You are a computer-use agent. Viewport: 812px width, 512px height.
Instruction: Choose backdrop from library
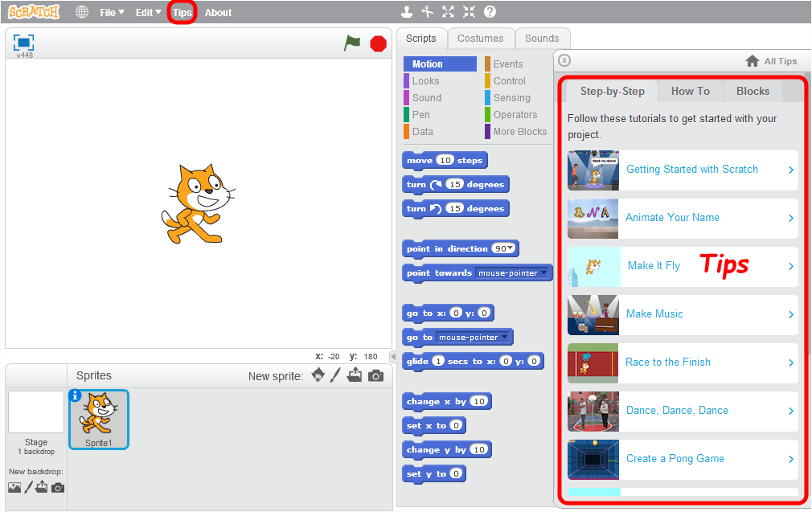coord(14,488)
